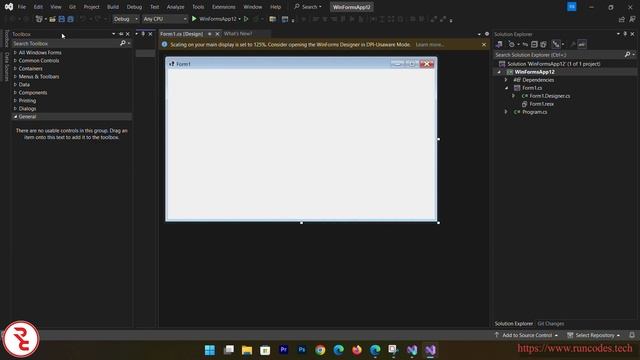Screen dimensions: 640x360
Task: Open the Git menu
Action: [x=72, y=7]
